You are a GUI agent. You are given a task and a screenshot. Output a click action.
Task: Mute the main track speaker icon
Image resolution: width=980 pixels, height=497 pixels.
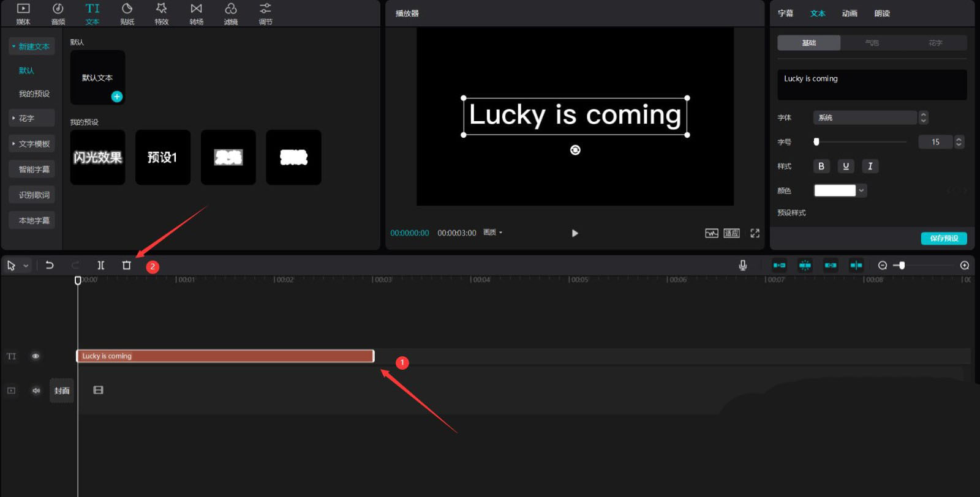[36, 390]
